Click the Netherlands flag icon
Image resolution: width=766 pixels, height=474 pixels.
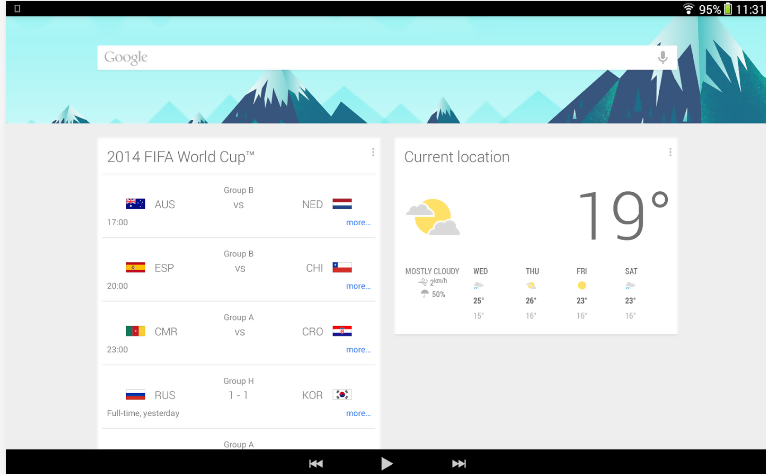click(342, 204)
